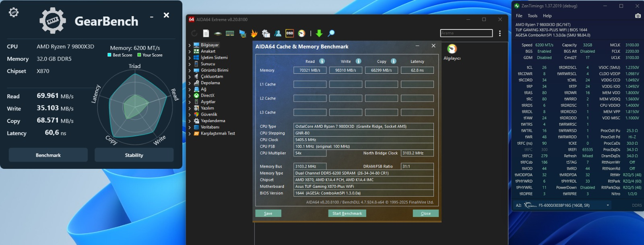Open the Algılayıcı sensor icon

pos(452,49)
